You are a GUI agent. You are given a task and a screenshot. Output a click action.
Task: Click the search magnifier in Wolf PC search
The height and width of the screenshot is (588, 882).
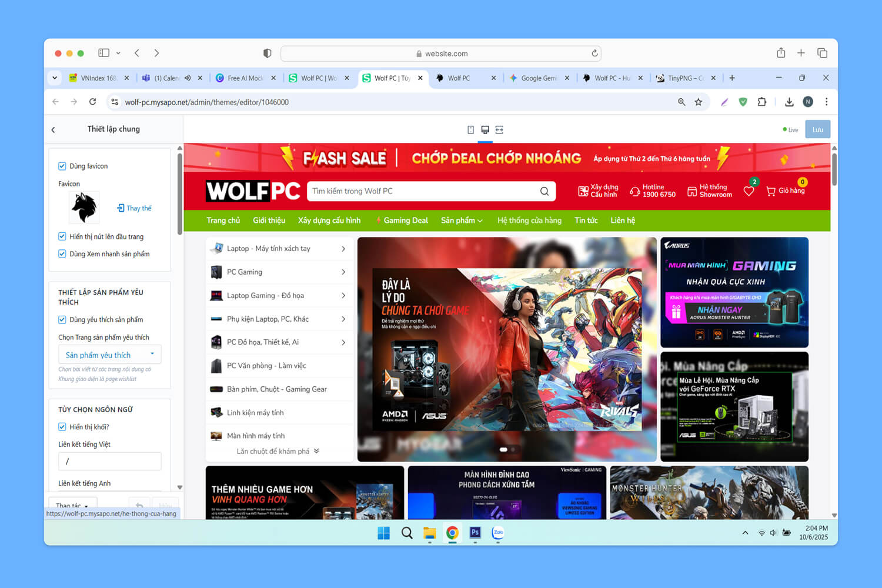(x=544, y=191)
